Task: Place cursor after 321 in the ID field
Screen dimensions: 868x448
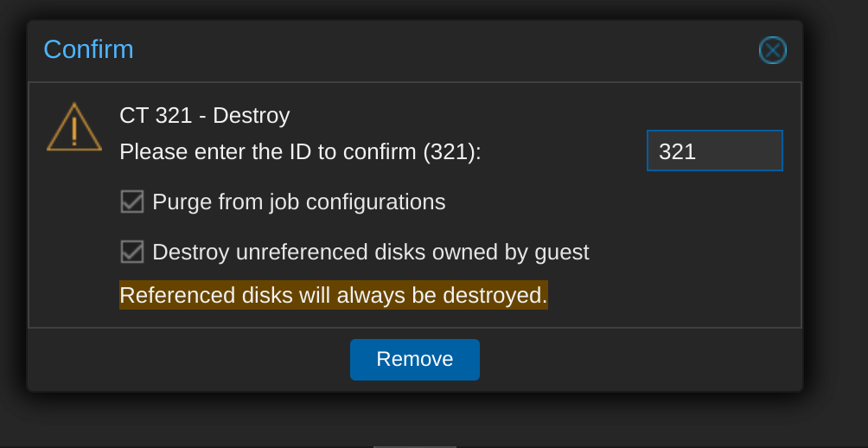Action: 697,151
